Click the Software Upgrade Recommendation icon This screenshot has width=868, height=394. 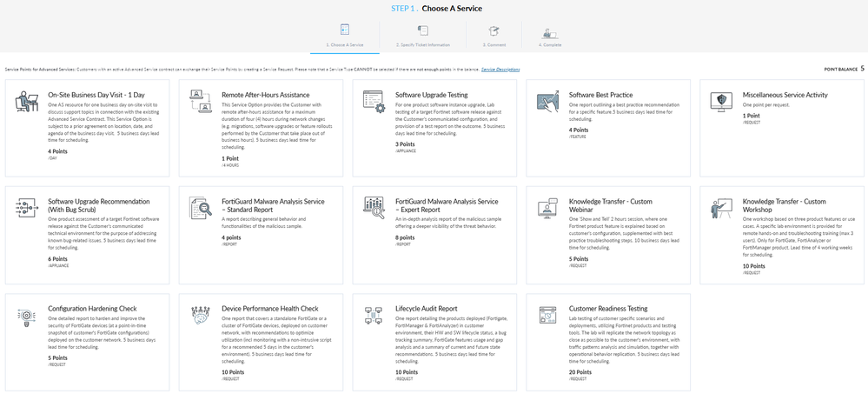click(x=26, y=208)
